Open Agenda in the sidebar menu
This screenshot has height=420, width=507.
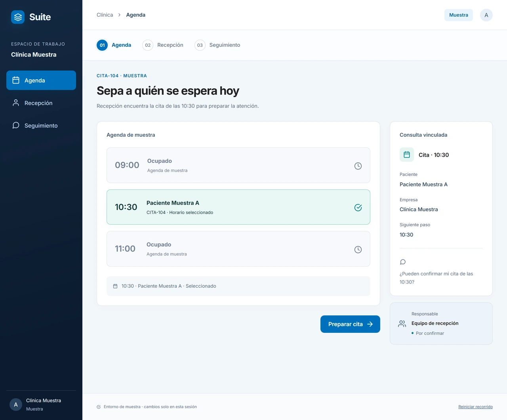pyautogui.click(x=41, y=80)
